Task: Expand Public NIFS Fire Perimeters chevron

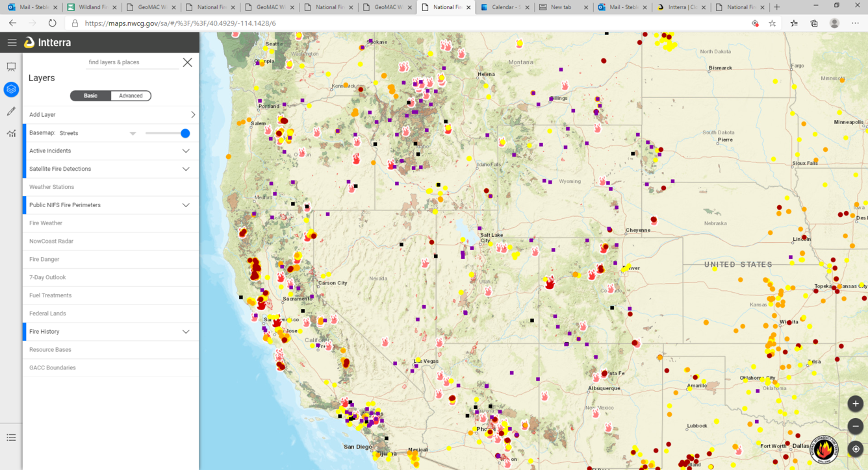Action: [186, 205]
